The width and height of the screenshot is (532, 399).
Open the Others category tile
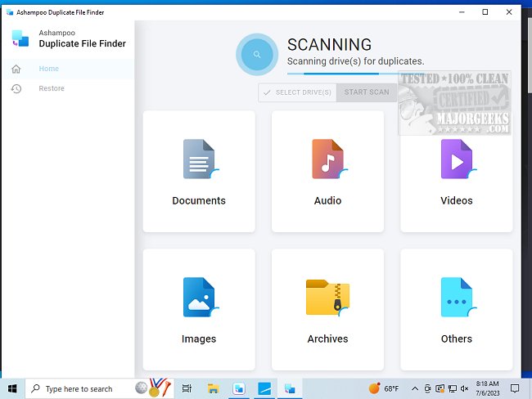coord(456,309)
